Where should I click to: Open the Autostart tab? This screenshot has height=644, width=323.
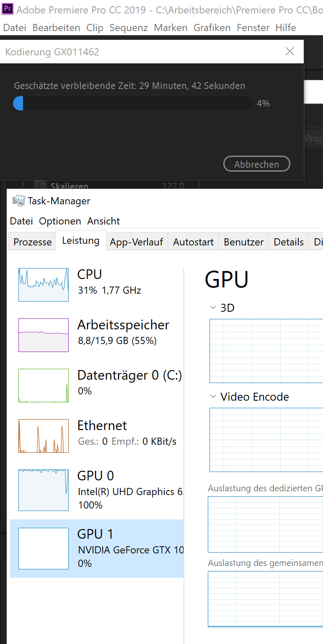point(193,242)
